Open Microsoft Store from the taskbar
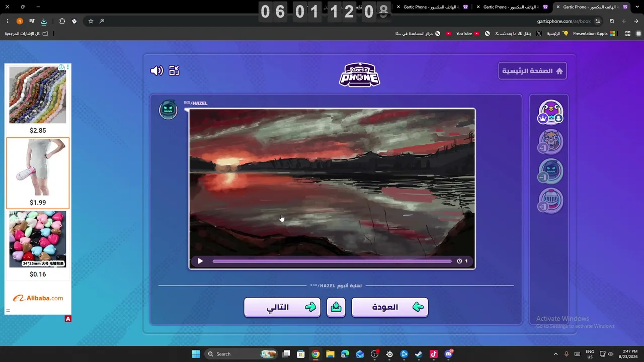Viewport: 644px width, 362px height. (300, 354)
